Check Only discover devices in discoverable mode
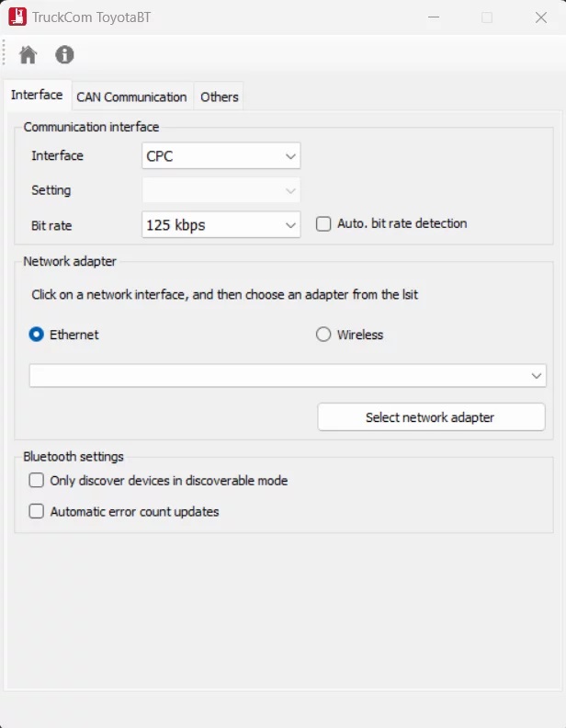 (36, 480)
